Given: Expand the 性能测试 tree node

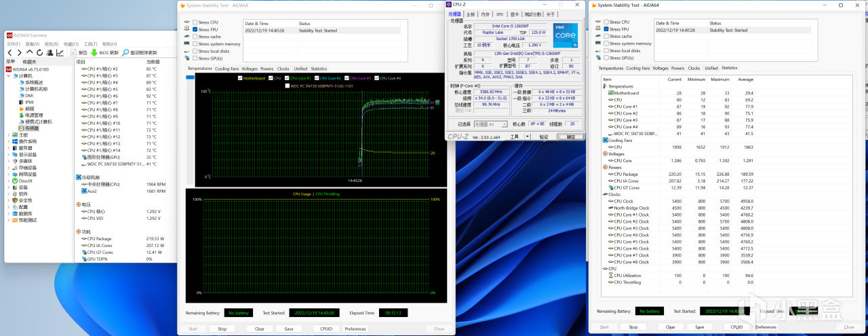Looking at the screenshot, I should [8, 221].
